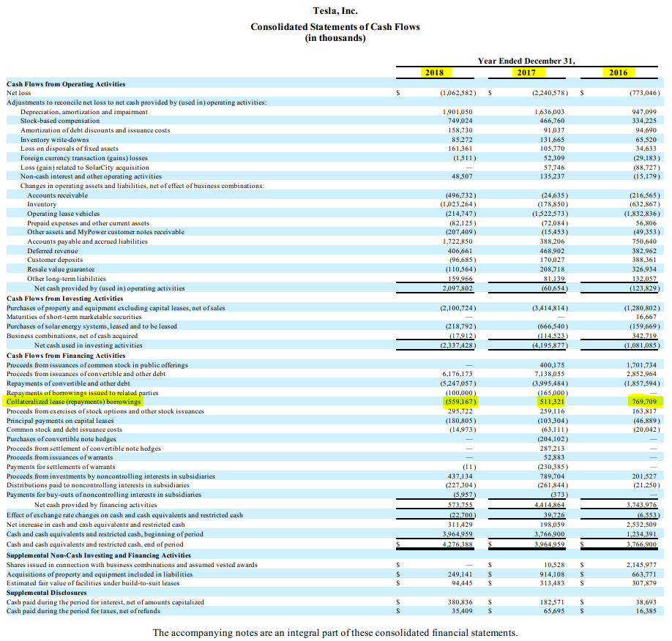
Task: Select Cash Flows from Financing Activities heading
Action: pyautogui.click(x=66, y=356)
